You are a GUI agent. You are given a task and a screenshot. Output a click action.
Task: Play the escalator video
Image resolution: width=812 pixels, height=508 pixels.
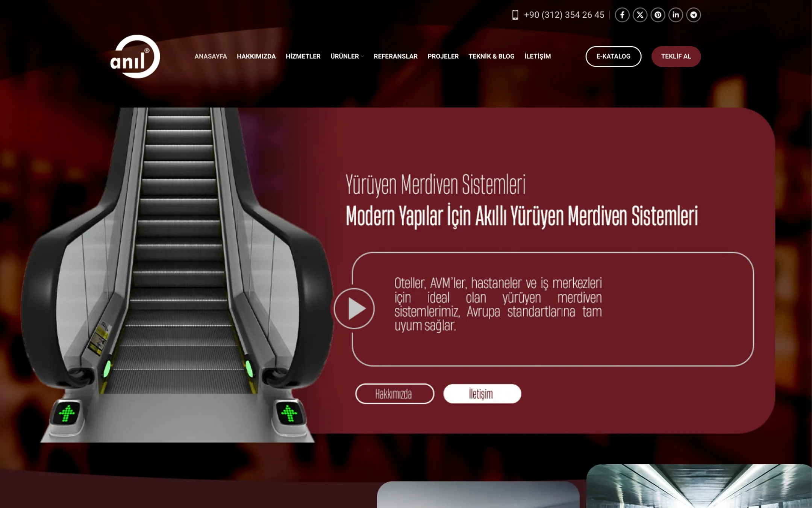coord(354,309)
